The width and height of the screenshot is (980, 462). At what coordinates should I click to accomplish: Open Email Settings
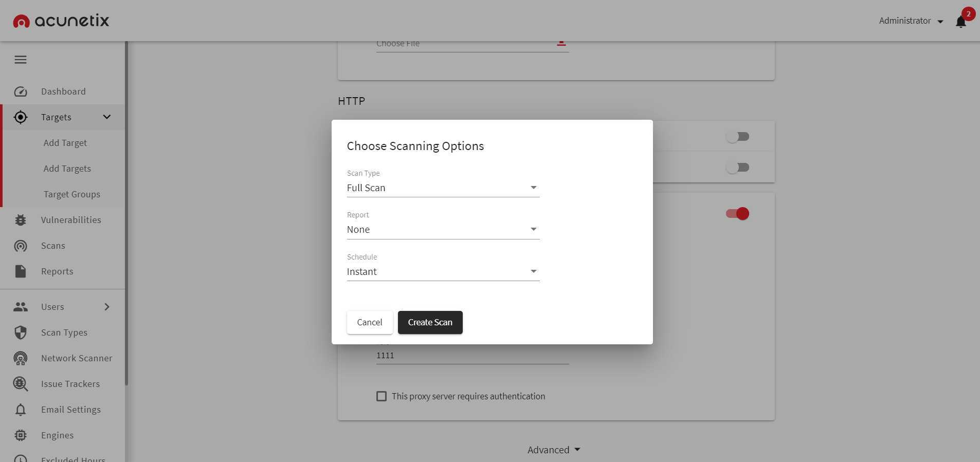71,410
